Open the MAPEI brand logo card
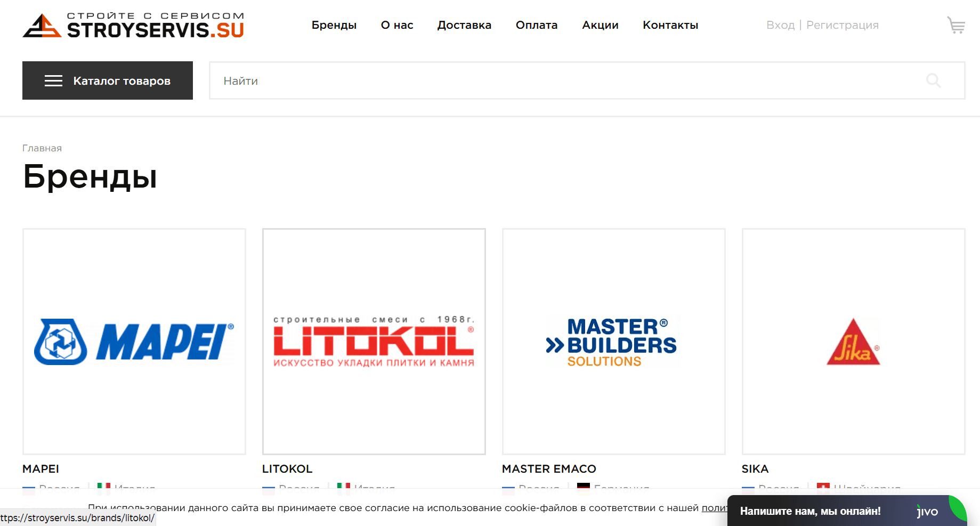The image size is (980, 526). (x=134, y=342)
